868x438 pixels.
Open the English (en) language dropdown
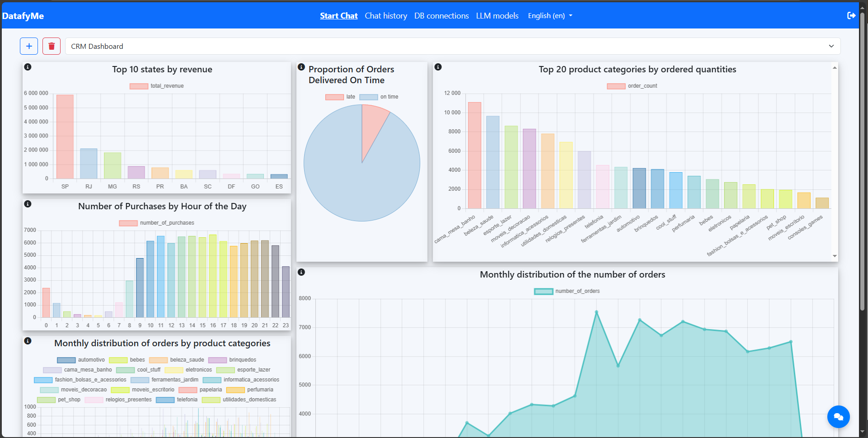point(550,16)
